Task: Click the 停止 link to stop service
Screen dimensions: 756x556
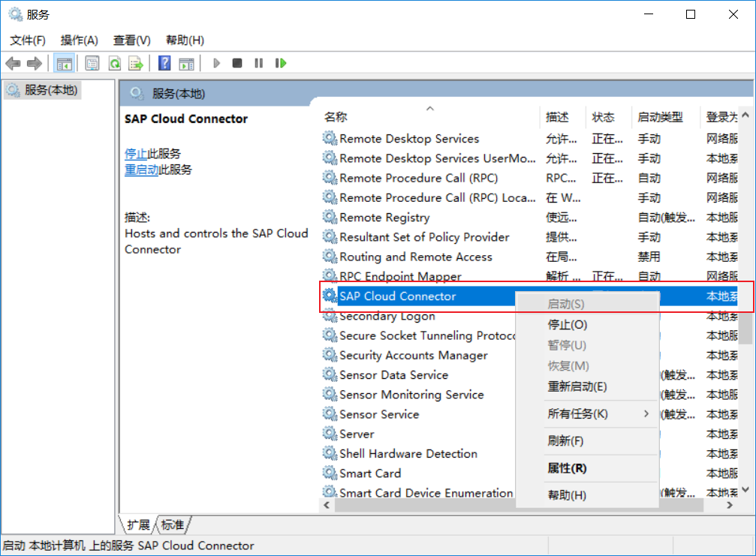Action: tap(135, 154)
